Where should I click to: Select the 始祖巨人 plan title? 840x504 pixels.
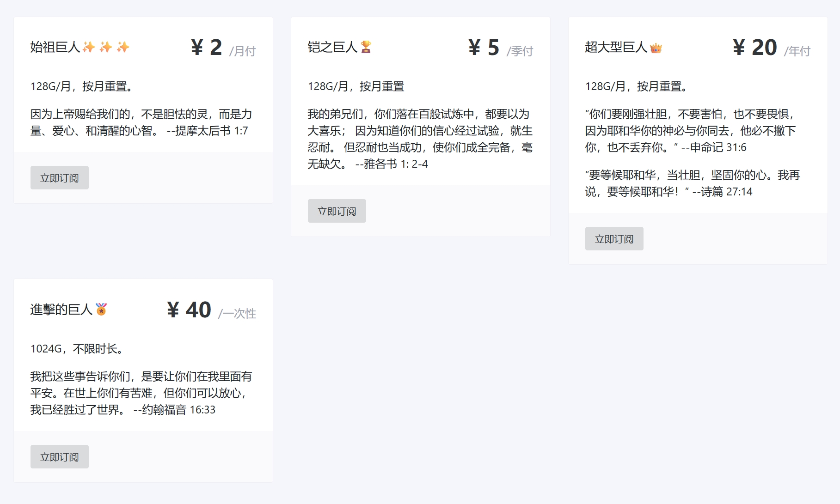[x=55, y=47]
